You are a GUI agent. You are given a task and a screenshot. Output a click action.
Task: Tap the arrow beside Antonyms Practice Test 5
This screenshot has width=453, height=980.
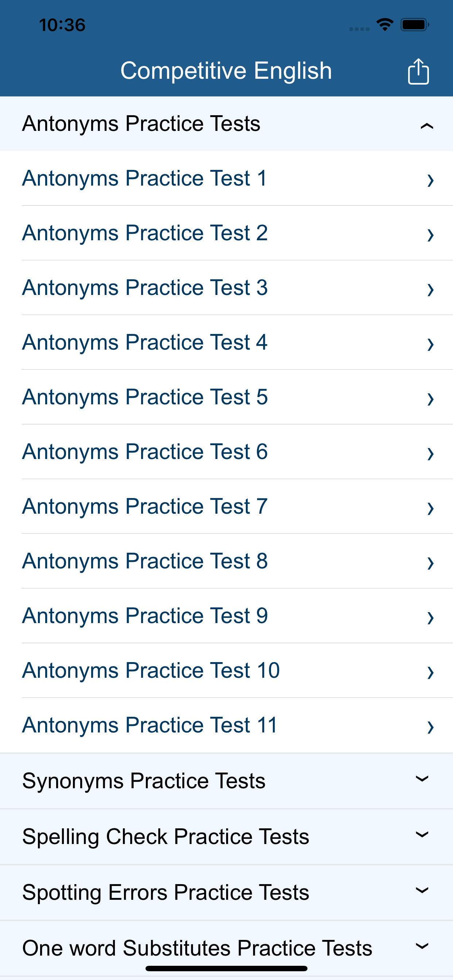(430, 399)
